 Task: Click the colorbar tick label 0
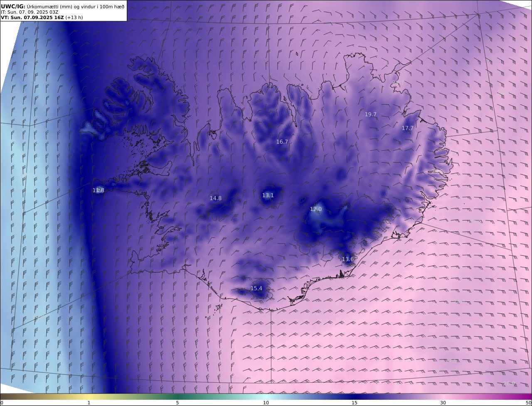(x=2, y=403)
